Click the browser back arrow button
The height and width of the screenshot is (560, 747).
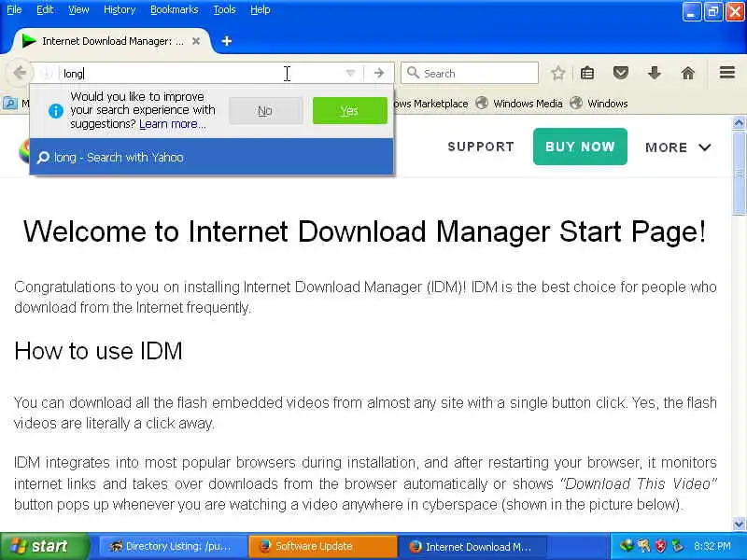pyautogui.click(x=20, y=74)
